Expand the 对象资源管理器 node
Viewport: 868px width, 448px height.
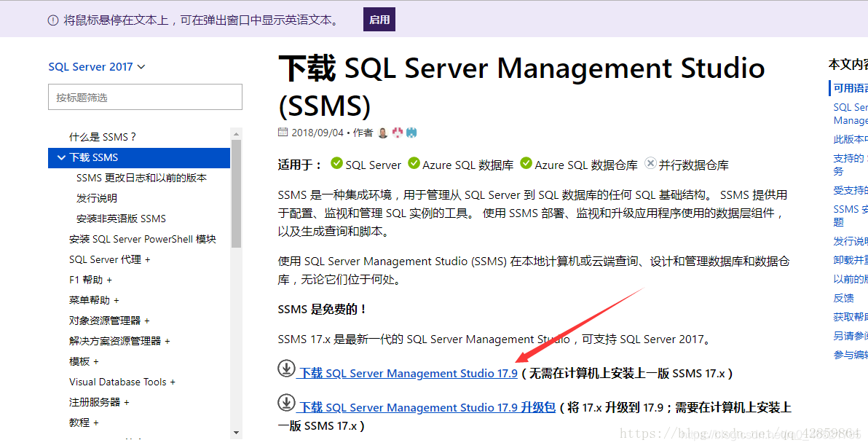tap(110, 321)
